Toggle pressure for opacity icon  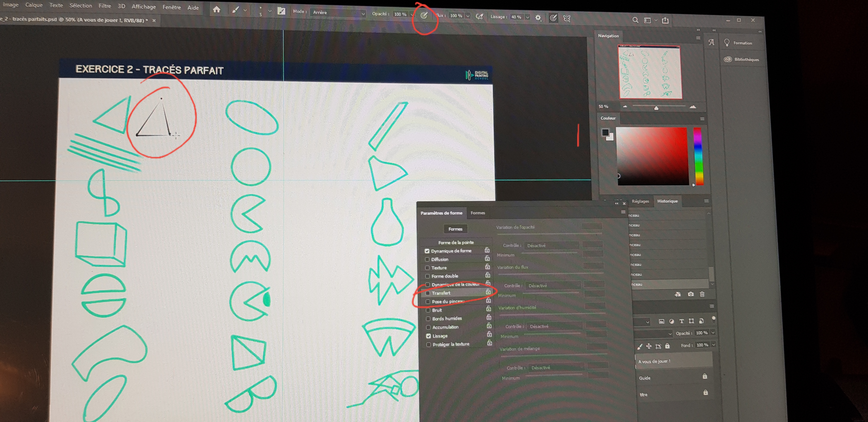click(x=424, y=15)
